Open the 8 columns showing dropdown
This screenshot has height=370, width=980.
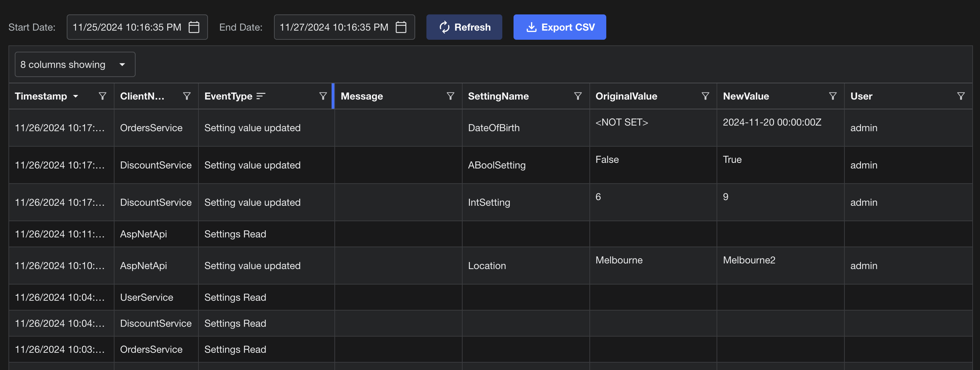(x=75, y=64)
